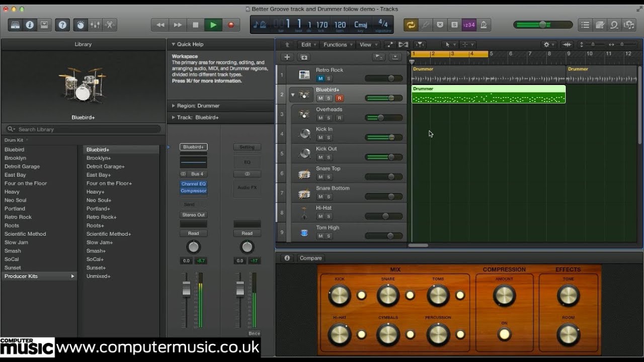The image size is (644, 362).
Task: Toggle the Flex show/hide icon
Action: (403, 45)
